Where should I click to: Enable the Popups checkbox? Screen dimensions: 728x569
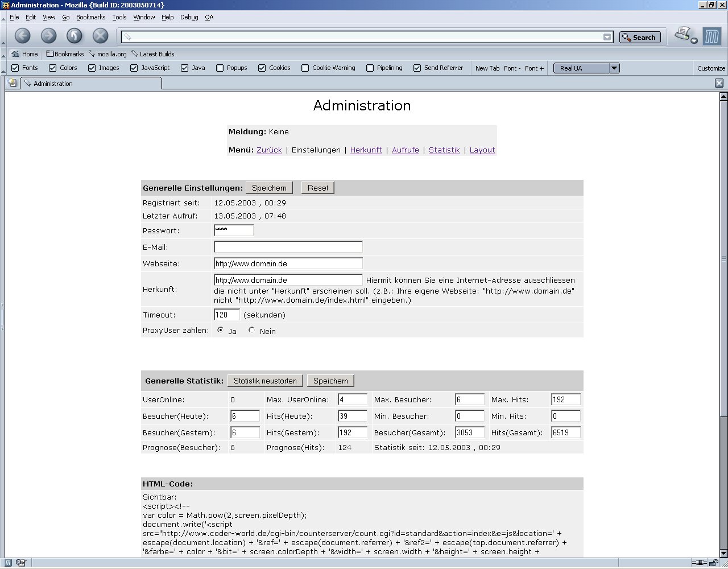click(x=220, y=68)
